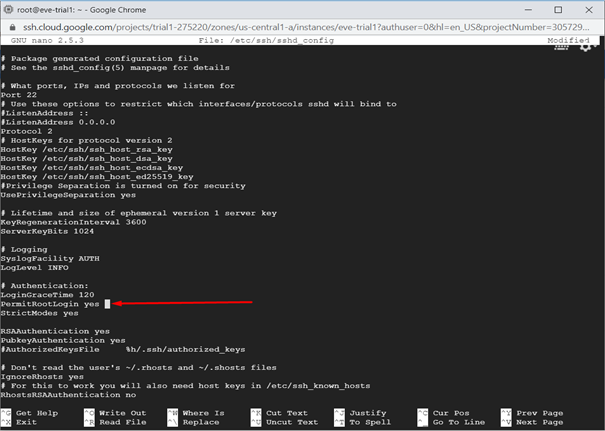605x431 pixels.
Task: Click the '#Privilege Separation is turned on' comment
Action: 123,186
